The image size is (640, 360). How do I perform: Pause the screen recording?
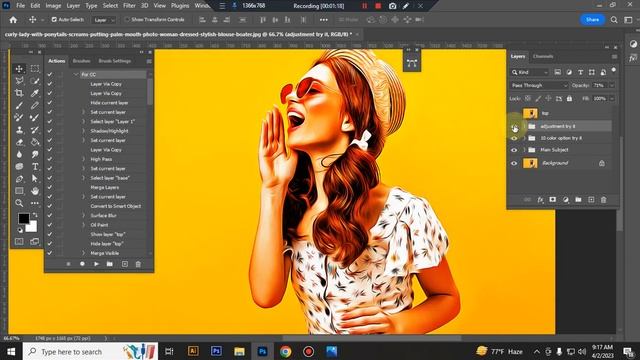pos(364,6)
